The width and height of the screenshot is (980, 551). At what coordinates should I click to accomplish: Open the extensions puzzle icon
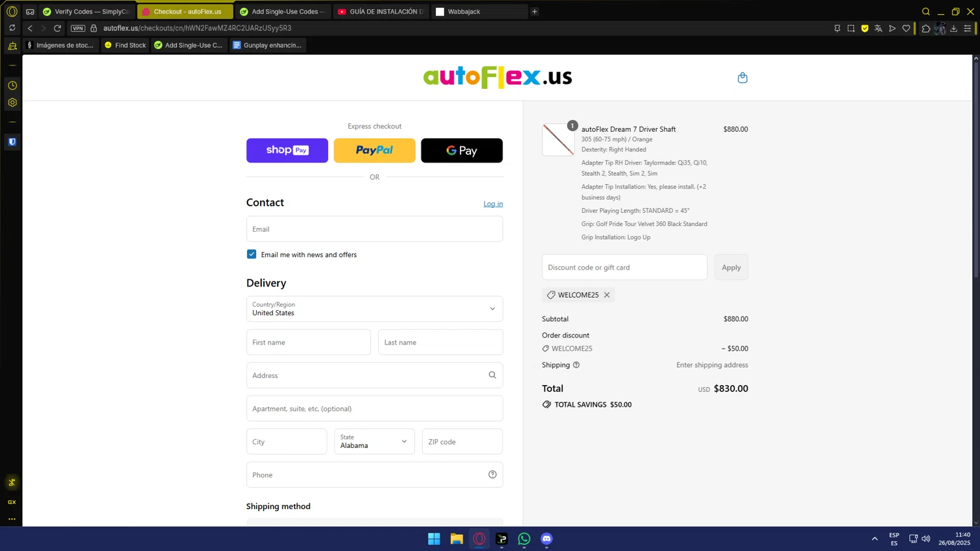point(926,28)
